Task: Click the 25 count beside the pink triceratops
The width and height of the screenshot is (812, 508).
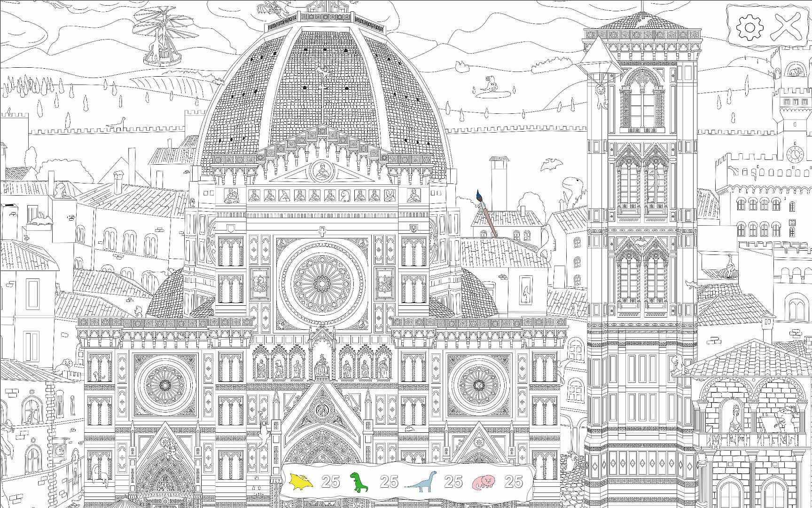Action: point(514,482)
